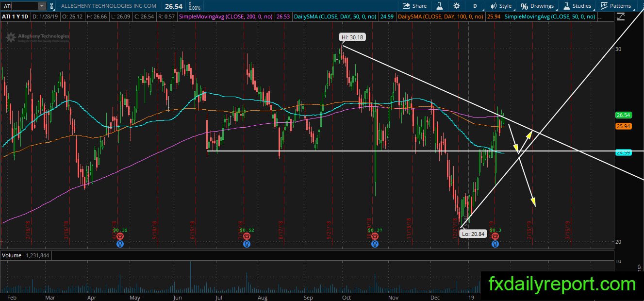Click the Volume subgraph label
Image resolution: width=644 pixels, height=301 pixels.
click(12, 255)
